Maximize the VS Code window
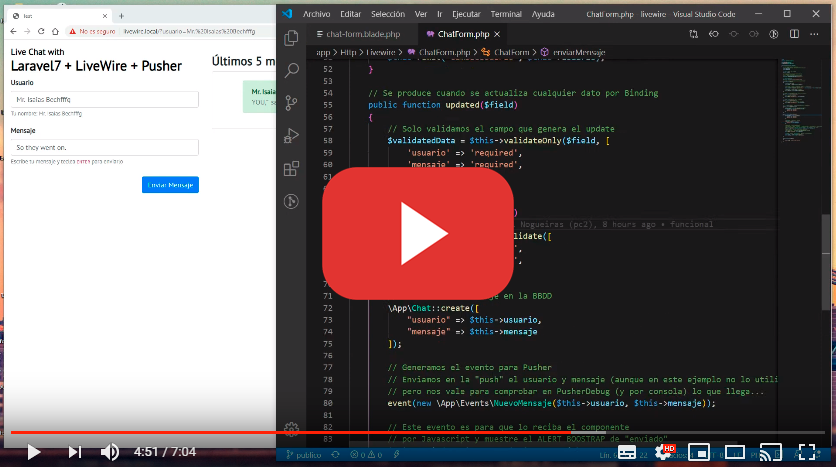836x467 pixels. coord(787,14)
